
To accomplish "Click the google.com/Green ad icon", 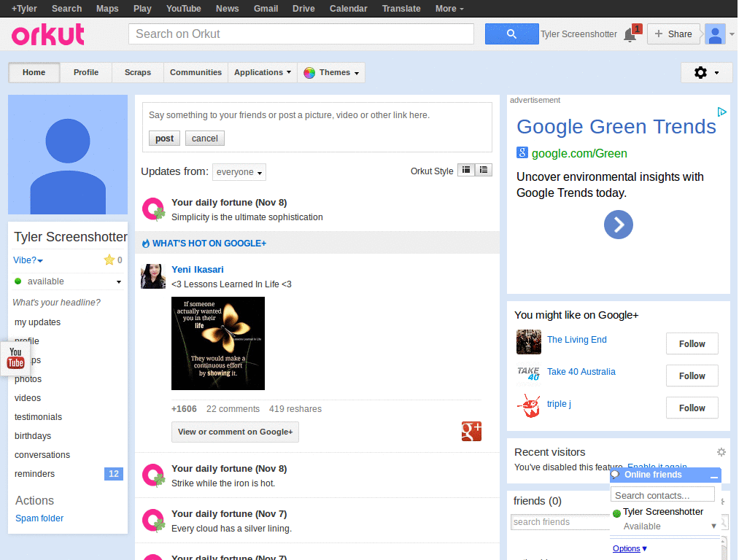I will pos(522,153).
